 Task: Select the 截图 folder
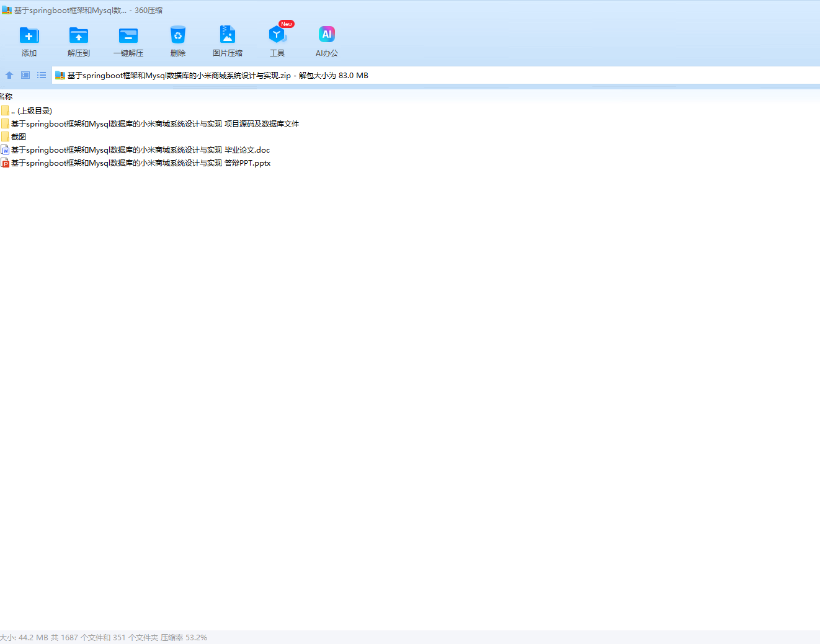point(14,136)
